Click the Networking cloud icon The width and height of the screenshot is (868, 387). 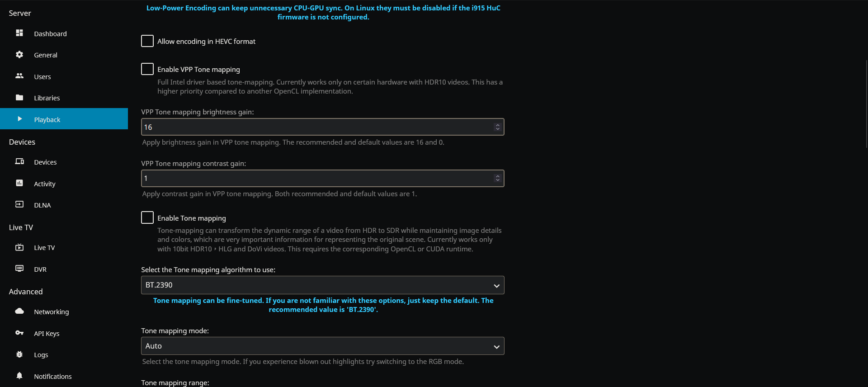[19, 311]
